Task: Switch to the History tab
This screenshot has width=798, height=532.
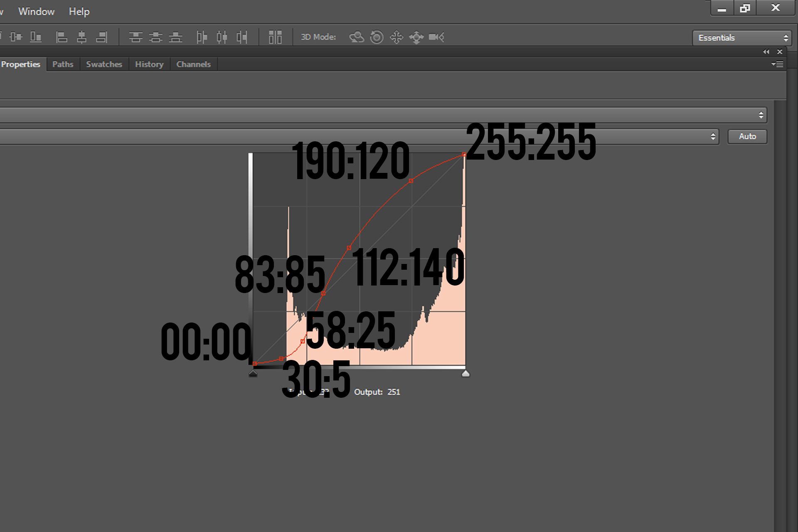Action: [149, 64]
